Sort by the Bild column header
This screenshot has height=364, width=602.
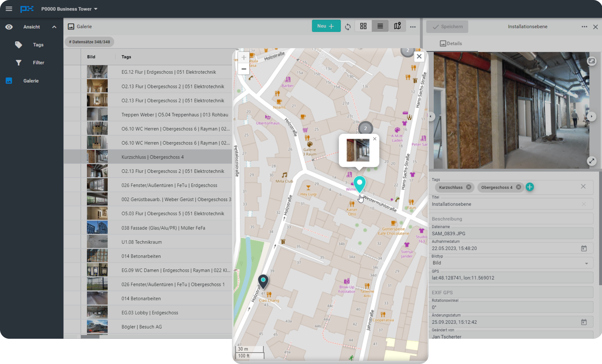(91, 57)
